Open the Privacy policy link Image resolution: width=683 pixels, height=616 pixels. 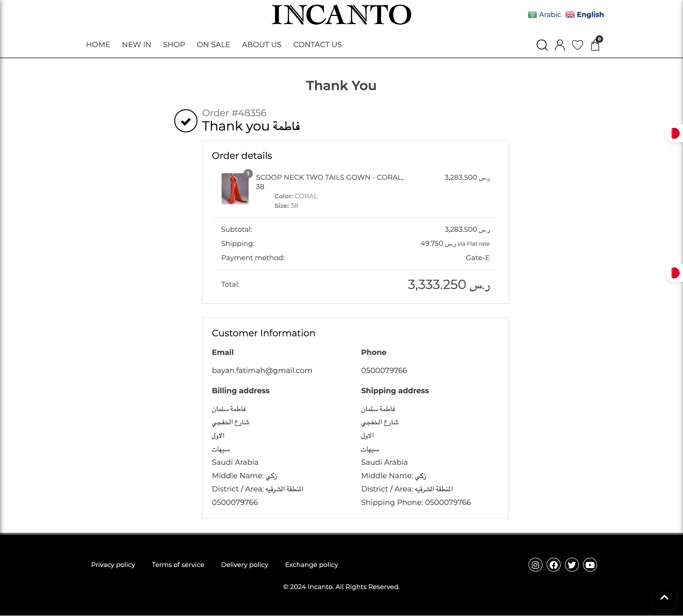coord(113,565)
